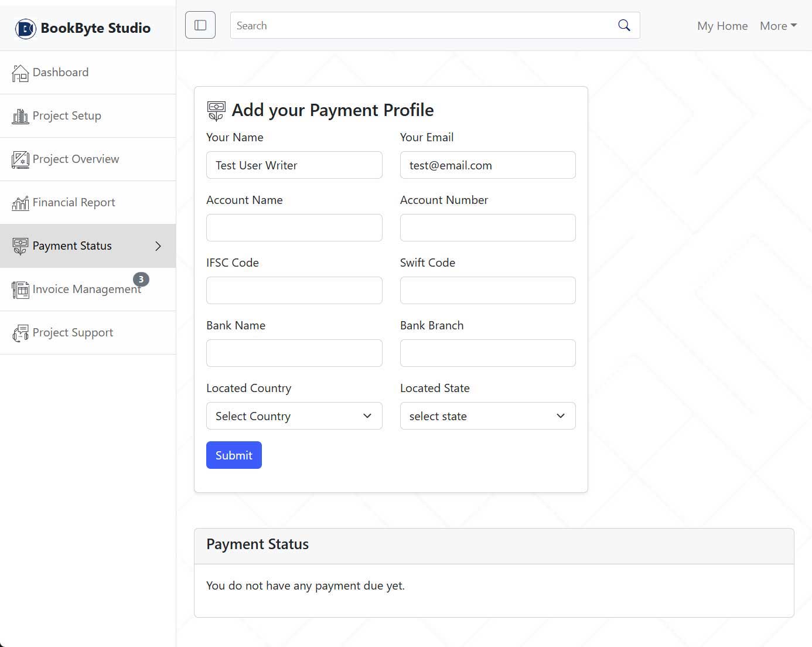Click the search magnifying glass icon
This screenshot has height=647, width=812.
[624, 25]
